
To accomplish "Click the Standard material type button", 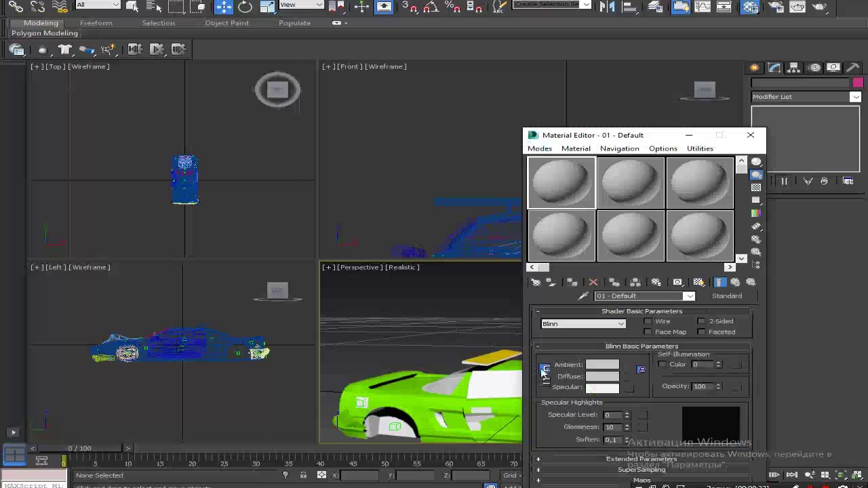I will (727, 296).
